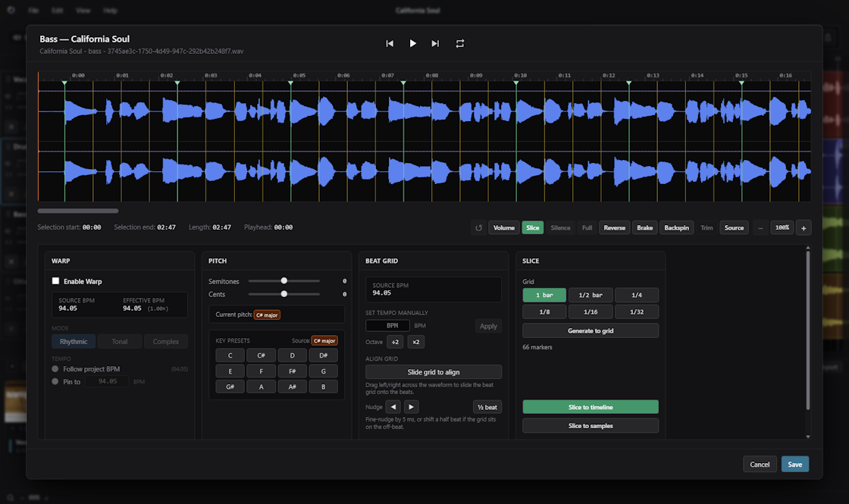The image size is (849, 504).
Task: Zoom in waveform with plus button
Action: click(804, 228)
